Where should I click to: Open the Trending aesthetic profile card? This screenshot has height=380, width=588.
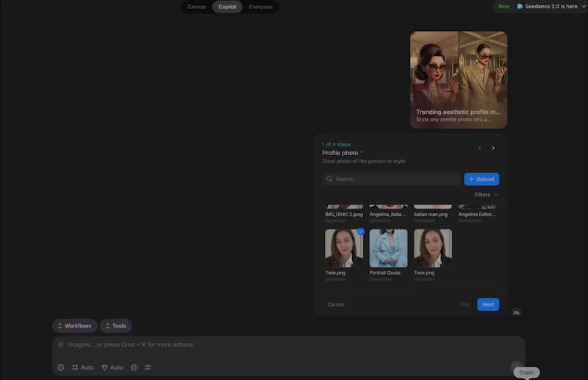point(459,79)
